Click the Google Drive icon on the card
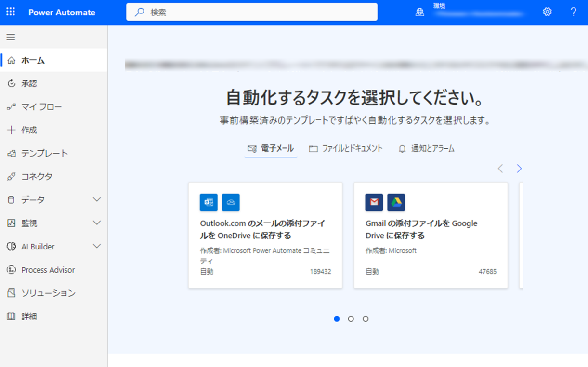 pyautogui.click(x=396, y=203)
